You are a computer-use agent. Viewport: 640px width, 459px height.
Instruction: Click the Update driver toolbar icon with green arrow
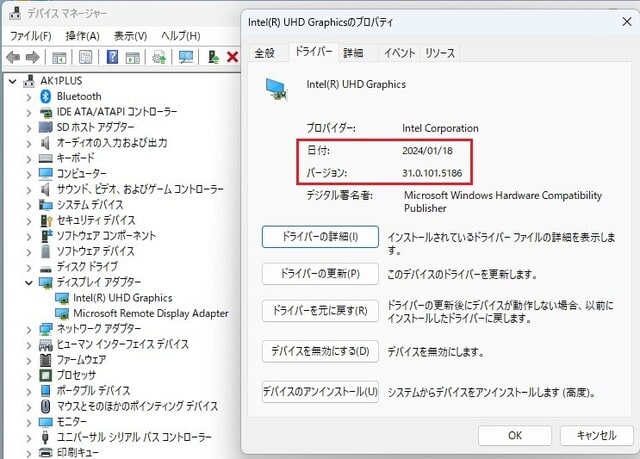pos(213,57)
